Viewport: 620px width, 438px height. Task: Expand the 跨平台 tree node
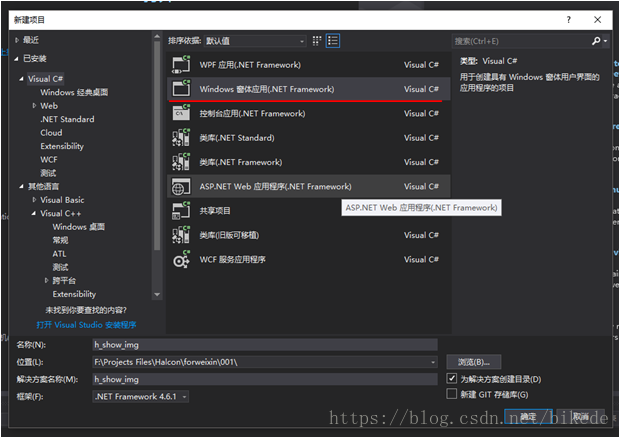(x=46, y=280)
